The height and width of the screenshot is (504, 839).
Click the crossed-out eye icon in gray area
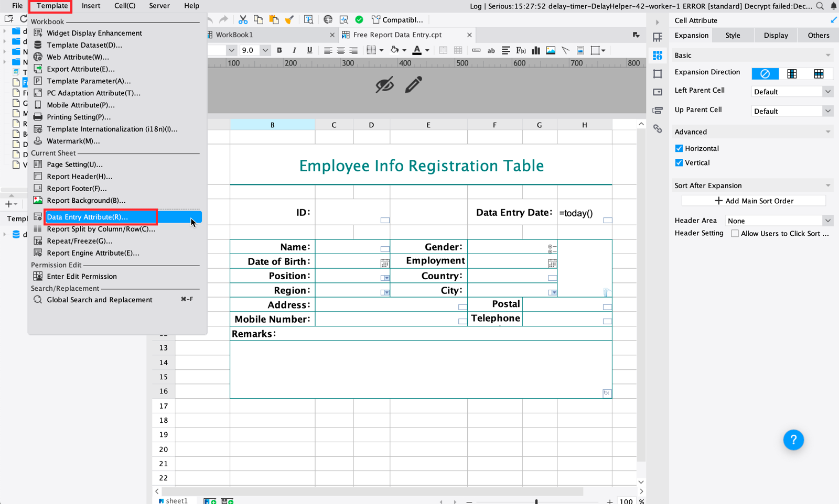(384, 85)
